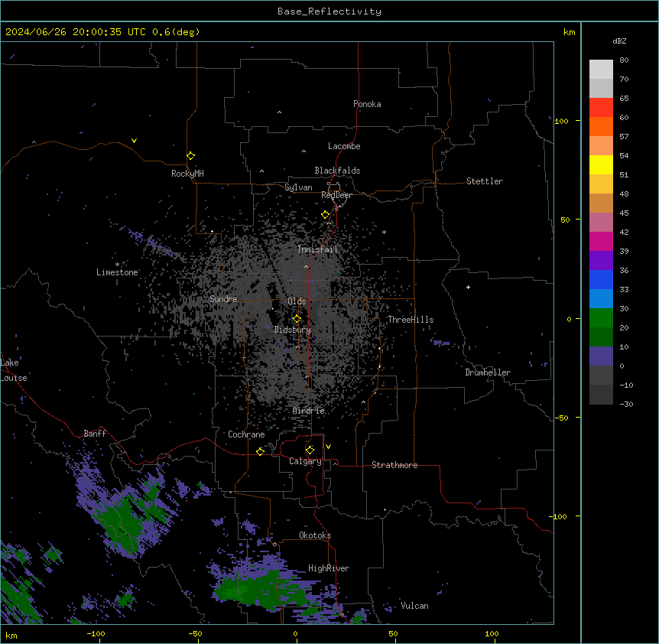Click the -30 value in the dBZ legend

pos(626,404)
